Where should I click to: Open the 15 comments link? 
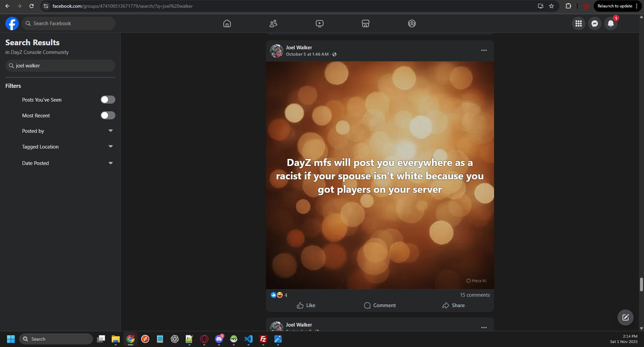coord(475,295)
